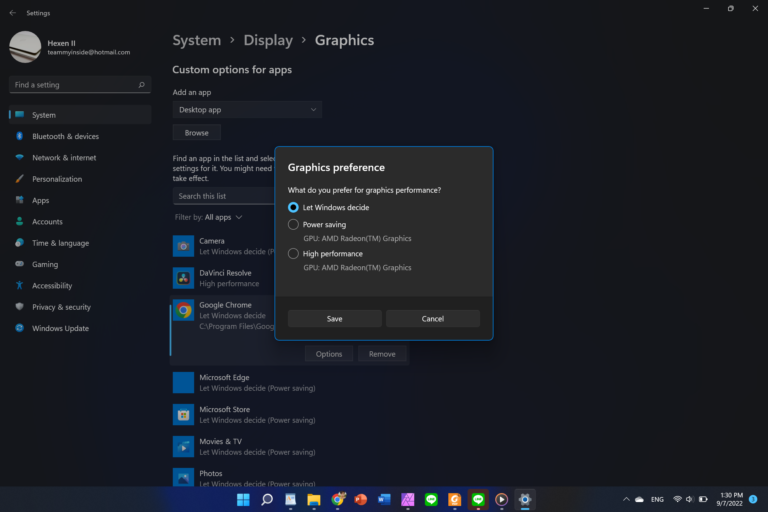Select the Let Windows decide radio option
The image size is (768, 512).
point(293,207)
